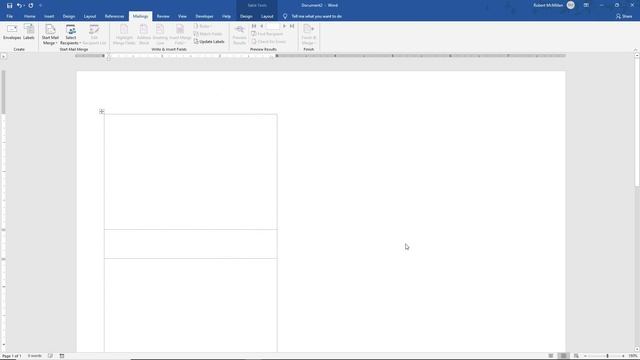This screenshot has height=360, width=640.
Task: Open the Rules menu
Action: coord(202,26)
